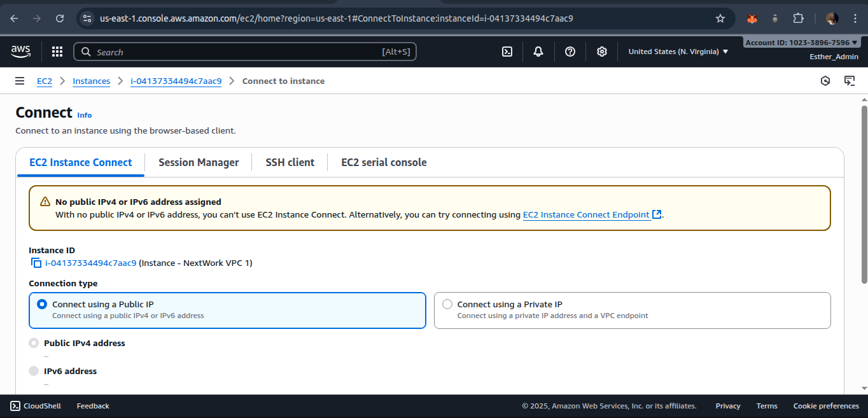Open Cookie preferences in footer
The image size is (868, 418).
point(826,406)
